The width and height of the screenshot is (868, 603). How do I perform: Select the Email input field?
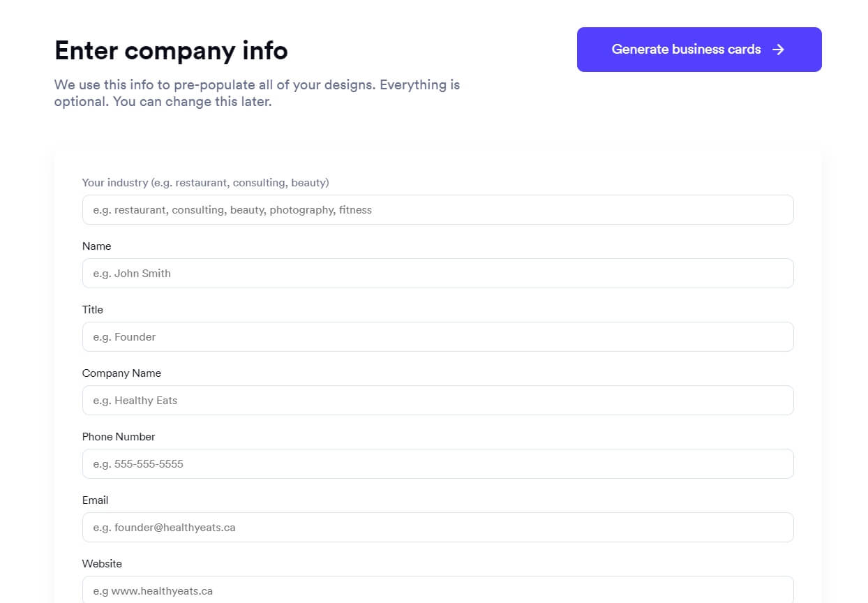point(437,527)
